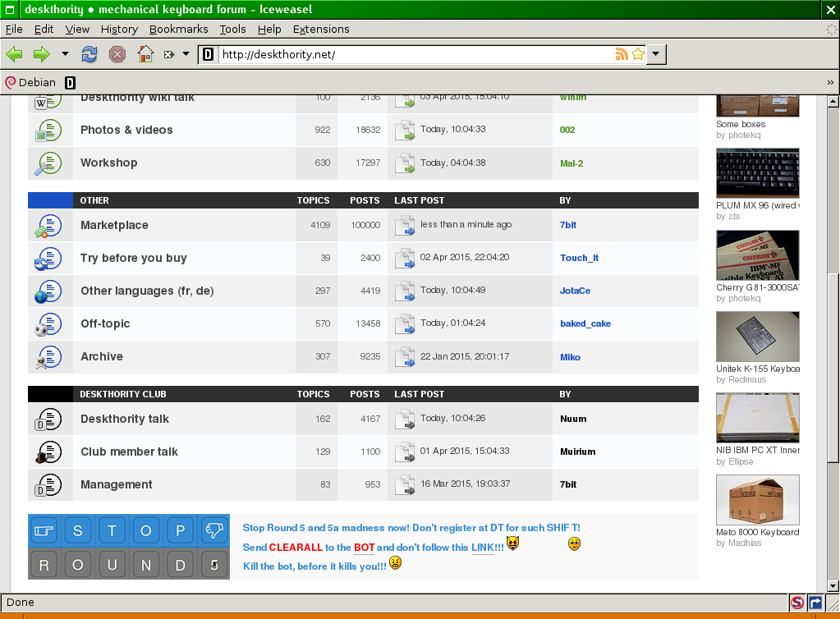Open back/forward history dropdown arrow
840x619 pixels.
(65, 55)
